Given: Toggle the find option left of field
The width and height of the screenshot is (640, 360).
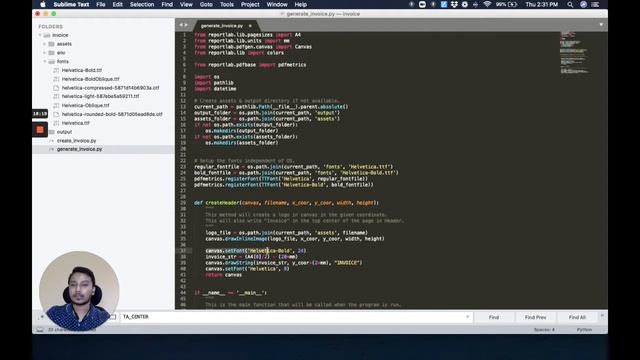Looking at the screenshot, I should (113, 317).
